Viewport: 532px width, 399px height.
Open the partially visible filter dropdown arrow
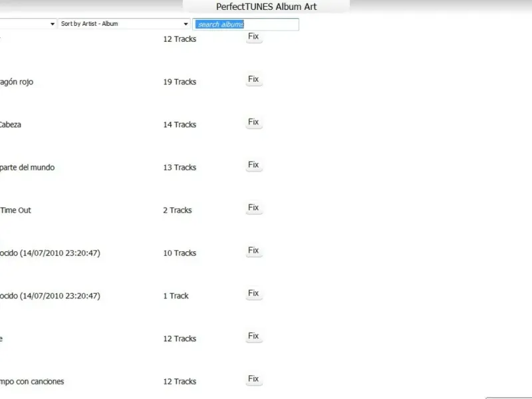(x=53, y=24)
